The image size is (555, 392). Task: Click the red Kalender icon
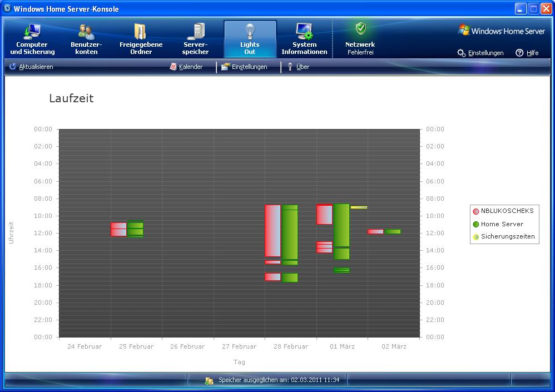[173, 67]
